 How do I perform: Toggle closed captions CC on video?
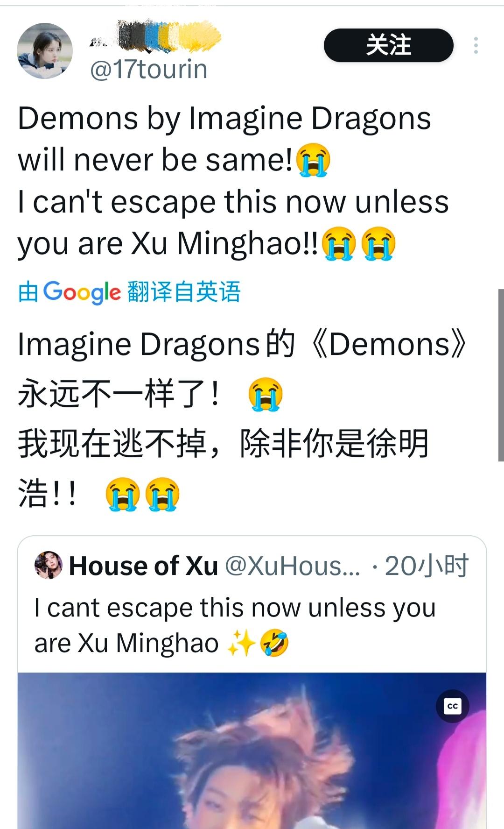point(452,706)
